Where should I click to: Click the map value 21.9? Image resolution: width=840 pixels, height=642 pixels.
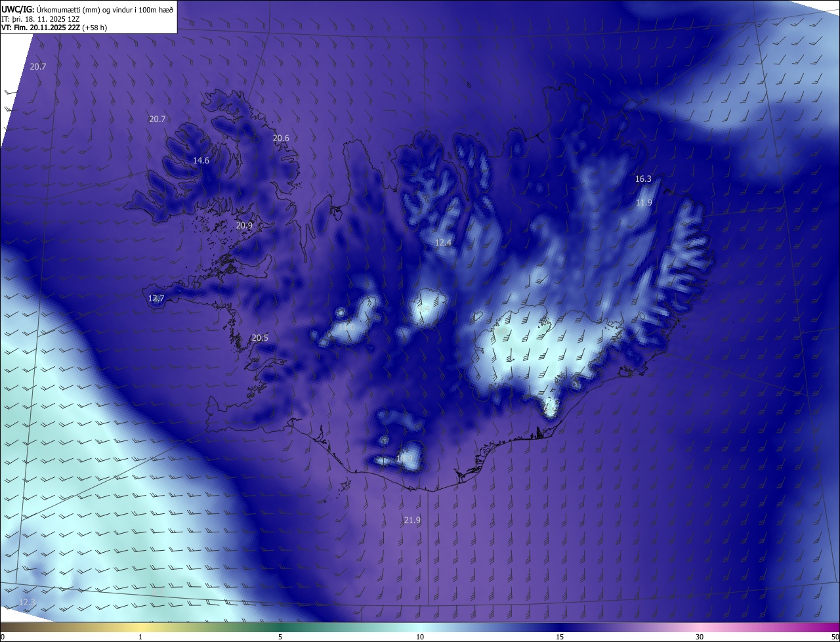(412, 521)
